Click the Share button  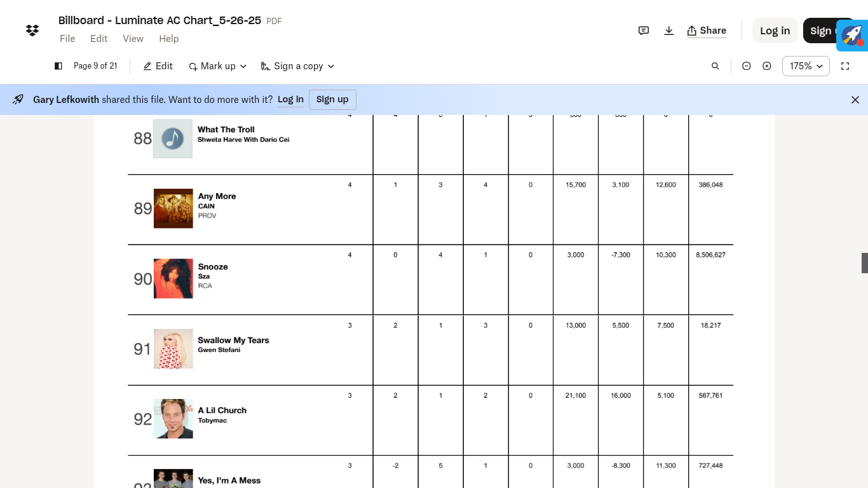pos(707,30)
